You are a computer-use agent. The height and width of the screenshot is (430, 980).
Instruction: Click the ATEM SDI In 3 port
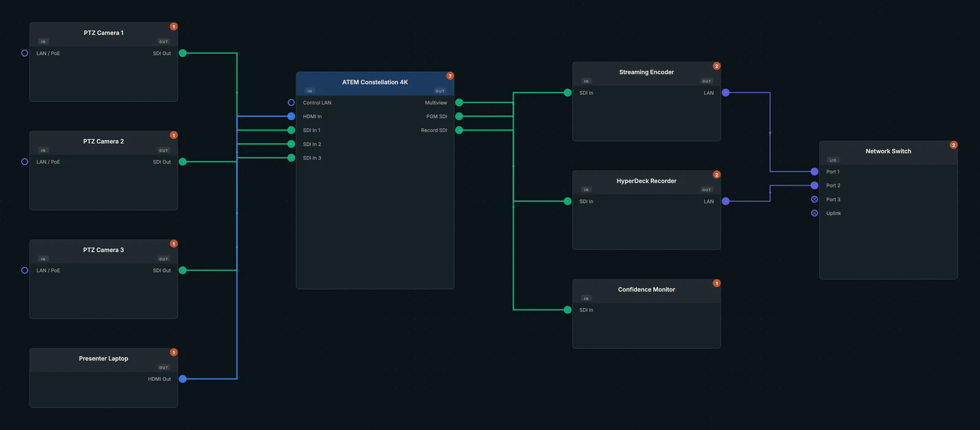291,158
